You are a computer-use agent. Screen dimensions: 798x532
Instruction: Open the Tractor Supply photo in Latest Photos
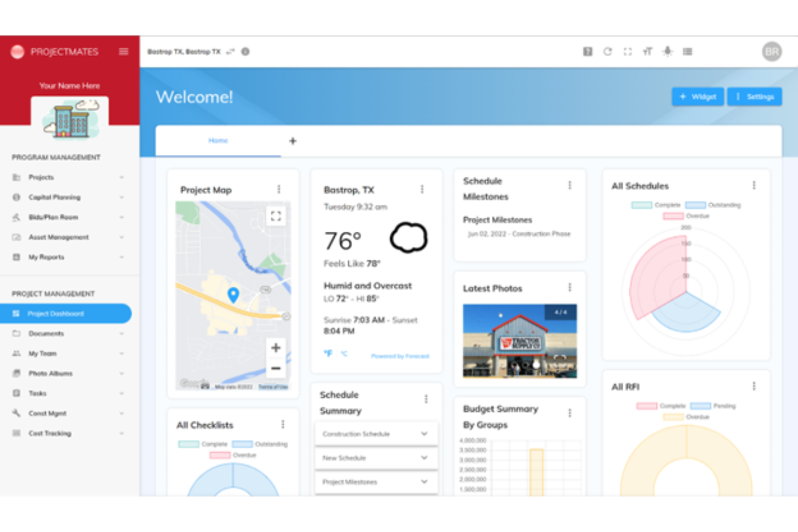tap(519, 342)
